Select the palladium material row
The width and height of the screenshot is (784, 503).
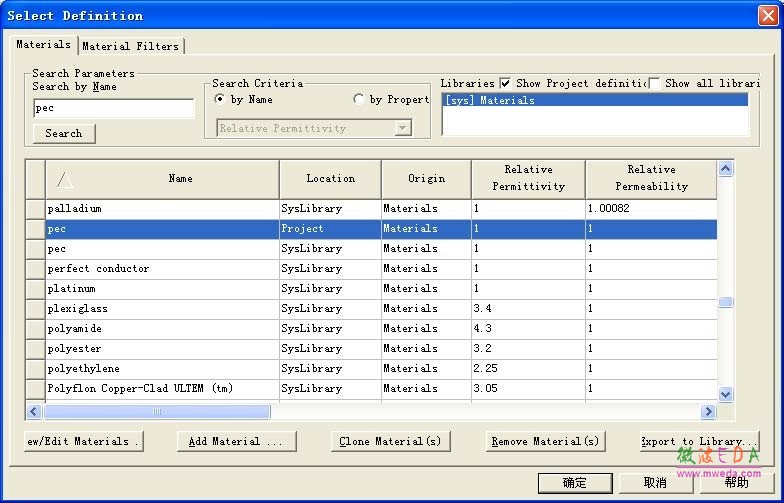click(x=372, y=208)
